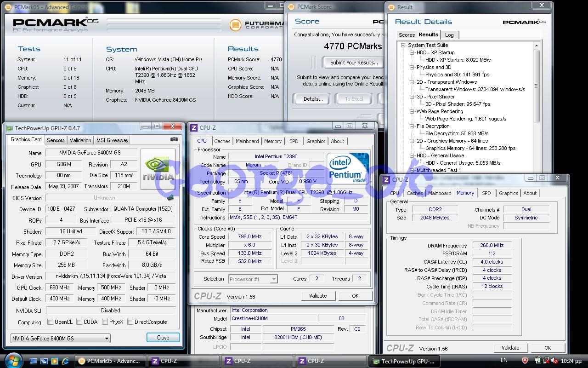This screenshot has height=368, width=588.
Task: Click the Core Speed 798.0 MHz value
Action: (x=249, y=237)
